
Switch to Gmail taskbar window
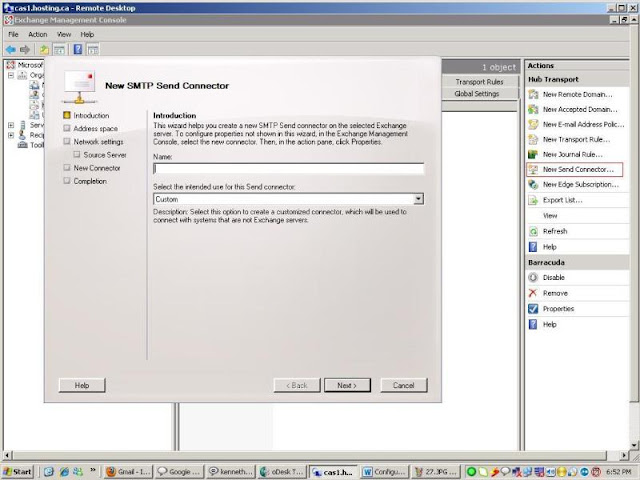(x=128, y=472)
